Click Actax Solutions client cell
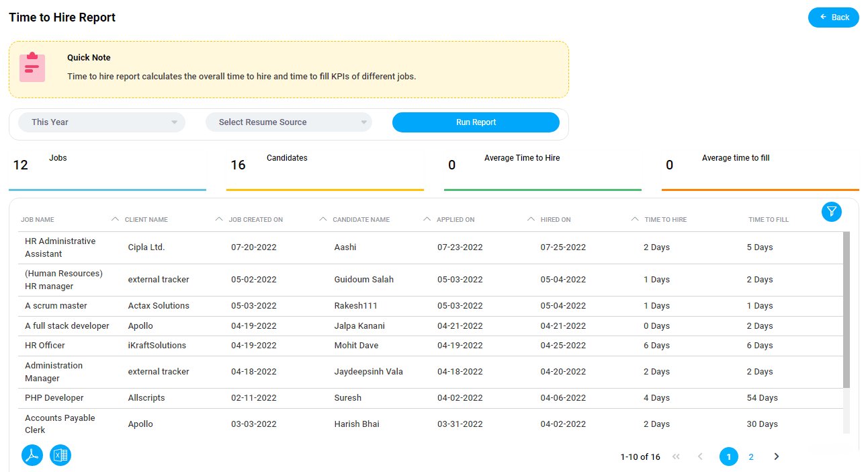Image resolution: width=868 pixels, height=472 pixels. pyautogui.click(x=159, y=306)
